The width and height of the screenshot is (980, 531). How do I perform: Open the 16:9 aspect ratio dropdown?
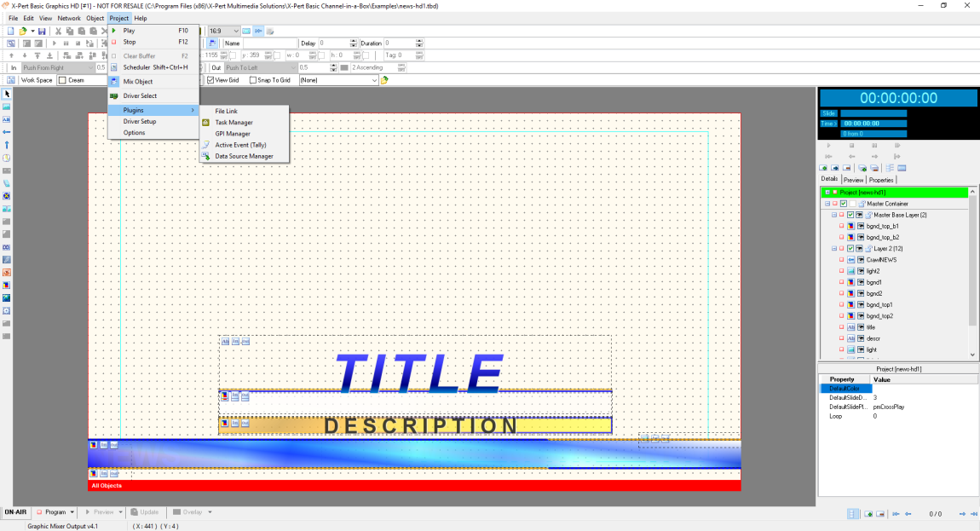pos(235,31)
